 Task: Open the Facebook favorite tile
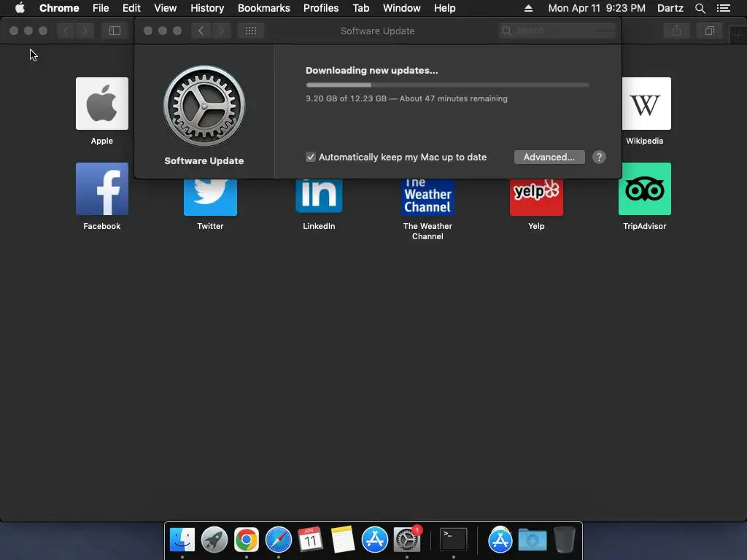click(102, 189)
